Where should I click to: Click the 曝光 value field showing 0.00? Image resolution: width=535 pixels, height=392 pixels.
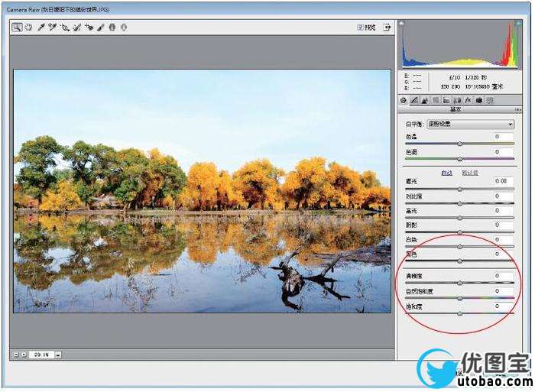click(x=502, y=181)
